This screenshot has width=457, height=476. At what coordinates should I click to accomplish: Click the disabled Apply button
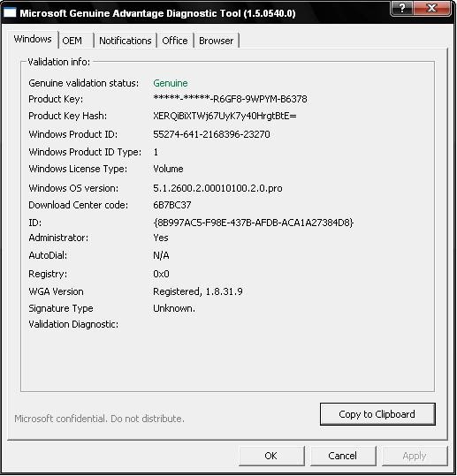tap(415, 456)
